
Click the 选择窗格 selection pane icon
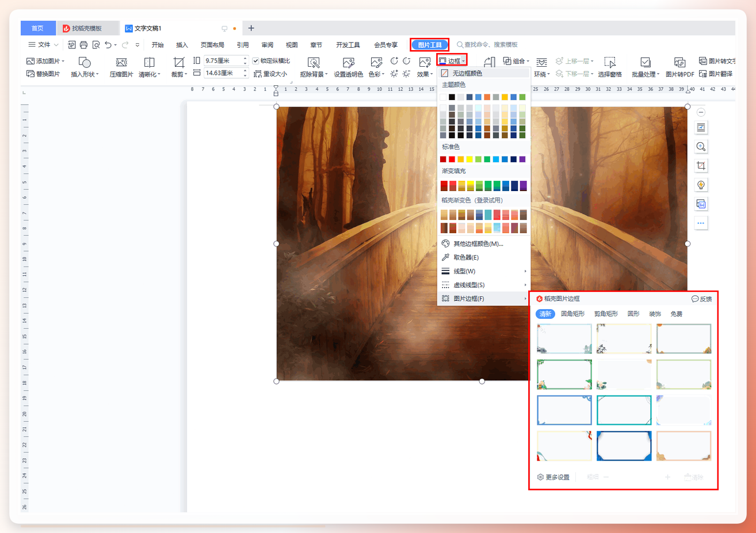[610, 62]
